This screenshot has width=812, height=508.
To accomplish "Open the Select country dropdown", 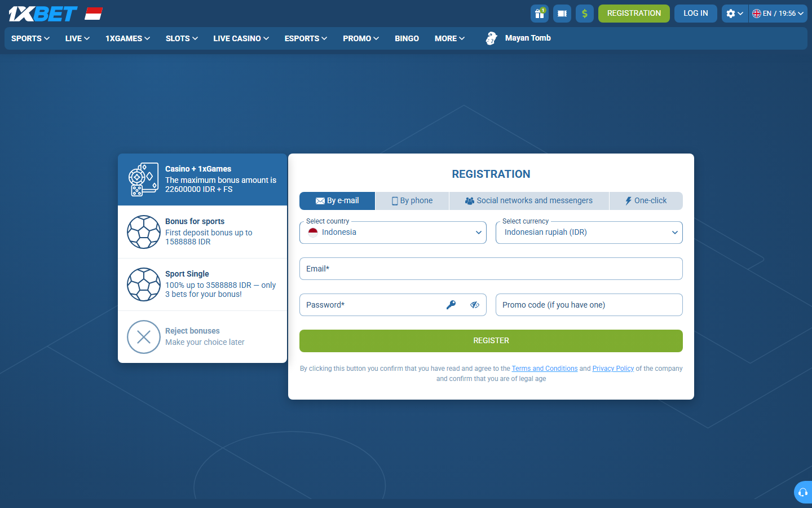I will click(393, 233).
